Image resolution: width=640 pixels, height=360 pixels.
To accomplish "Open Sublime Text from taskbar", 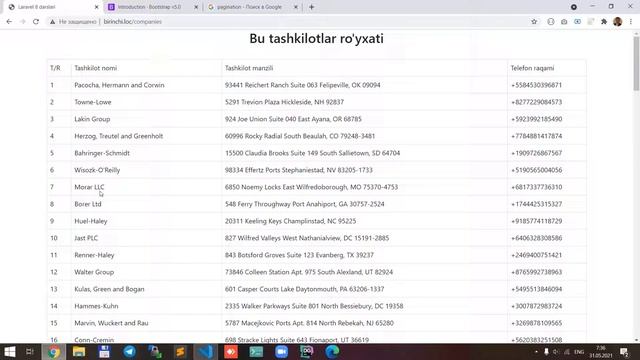I will (x=180, y=351).
